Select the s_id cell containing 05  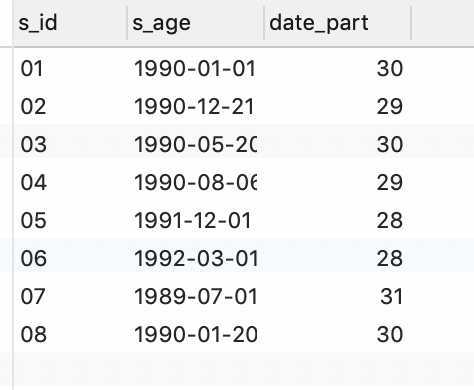tap(70, 221)
